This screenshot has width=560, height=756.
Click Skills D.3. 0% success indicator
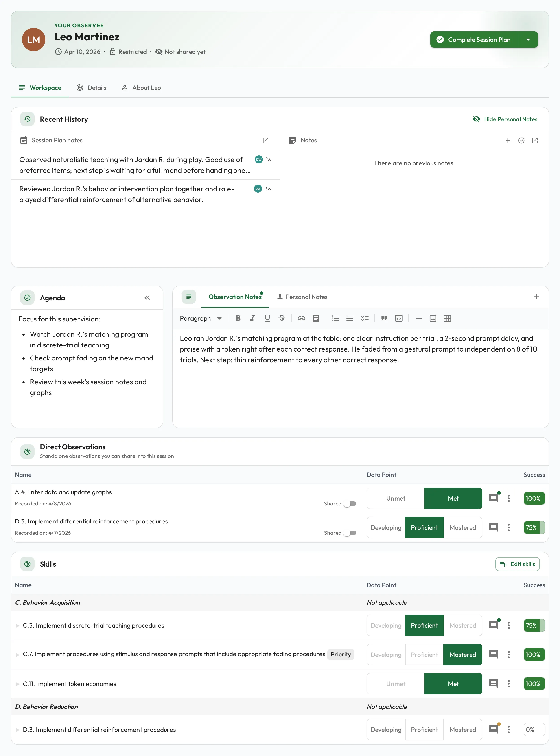[x=534, y=730]
